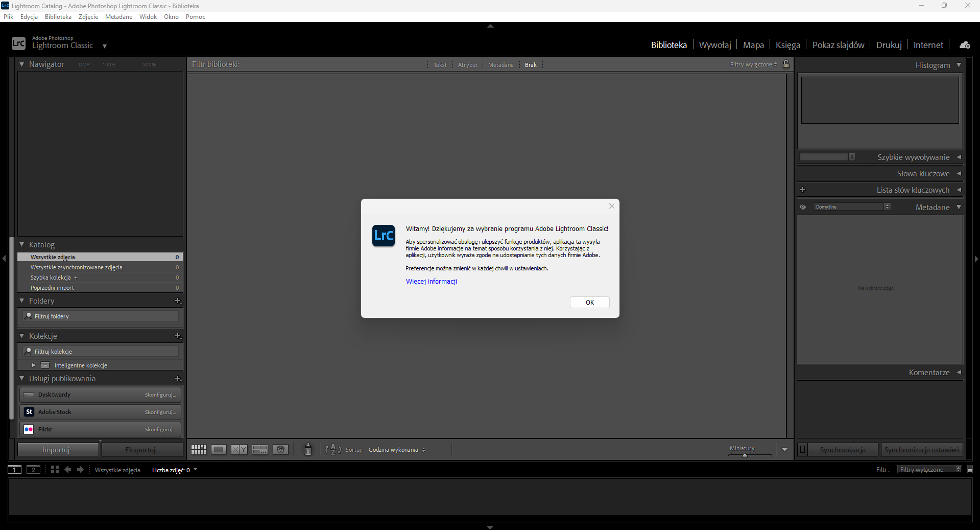980x530 pixels.
Task: Hide the top module panel arrow
Action: click(490, 26)
